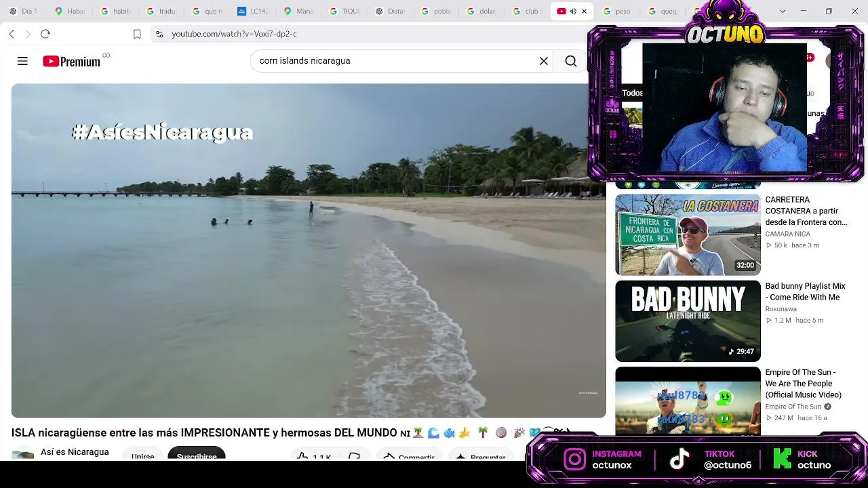Open the Rosunawa channel link
Image resolution: width=868 pixels, height=488 pixels.
[x=781, y=309]
